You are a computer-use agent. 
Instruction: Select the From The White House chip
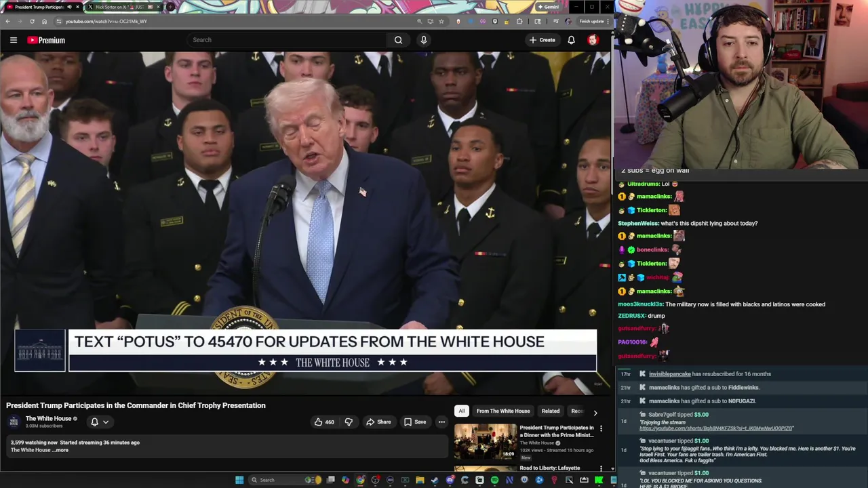(x=503, y=411)
